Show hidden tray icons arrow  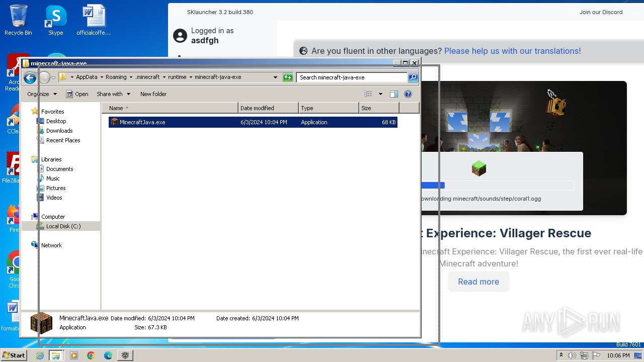tap(561, 355)
